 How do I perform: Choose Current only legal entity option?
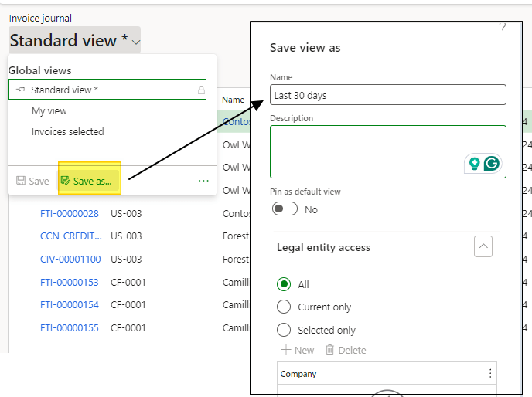[x=284, y=307]
